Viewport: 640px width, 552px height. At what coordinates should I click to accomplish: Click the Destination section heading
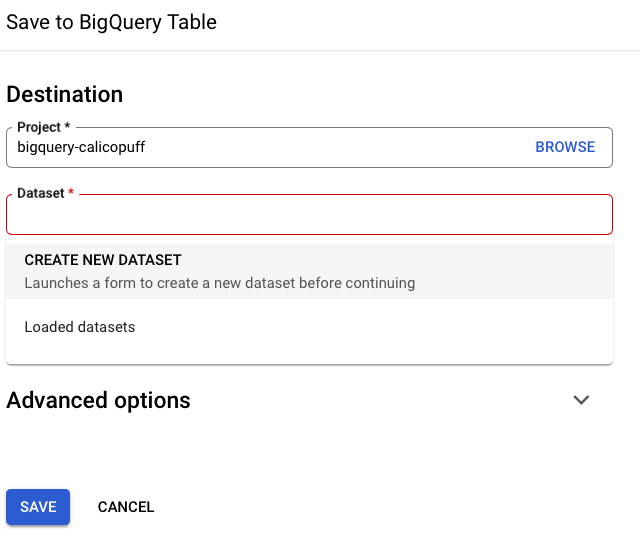pyautogui.click(x=64, y=94)
